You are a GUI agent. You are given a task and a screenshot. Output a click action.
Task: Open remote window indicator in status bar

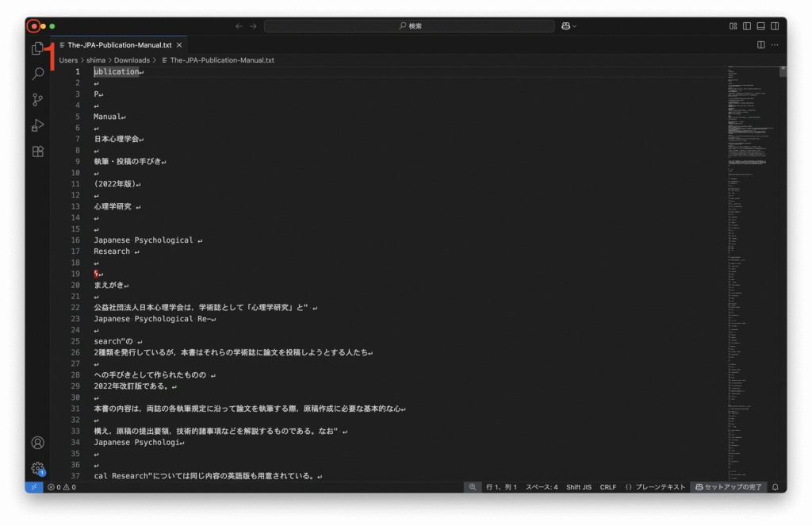[33, 487]
